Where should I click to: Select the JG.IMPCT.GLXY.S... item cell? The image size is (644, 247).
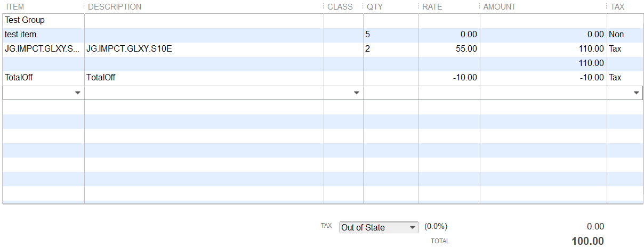(43, 49)
